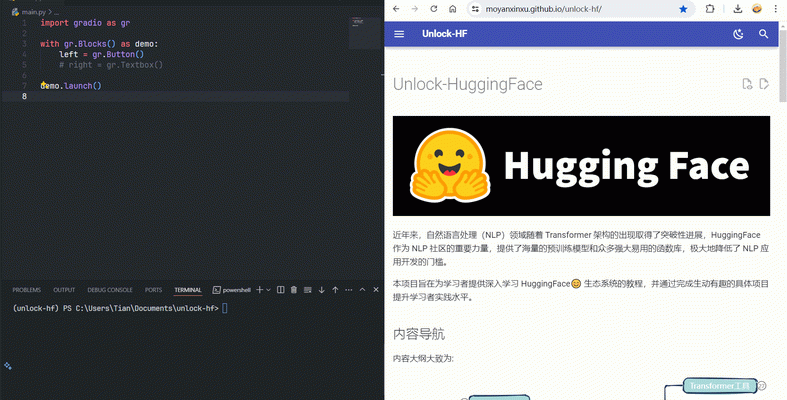Click the 'import gradio as gr' code line
Screen dimensions: 787x400
[x=85, y=23]
